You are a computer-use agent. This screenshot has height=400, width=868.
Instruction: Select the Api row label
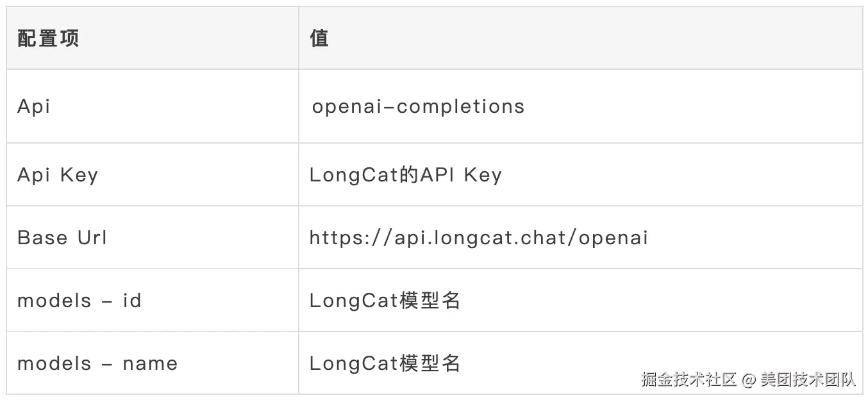pos(33,106)
